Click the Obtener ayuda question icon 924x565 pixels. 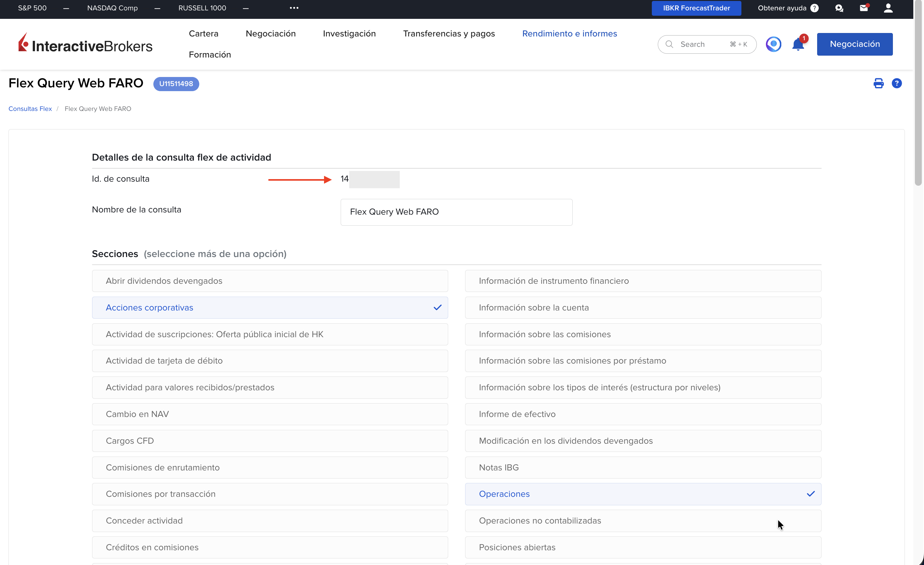point(815,8)
